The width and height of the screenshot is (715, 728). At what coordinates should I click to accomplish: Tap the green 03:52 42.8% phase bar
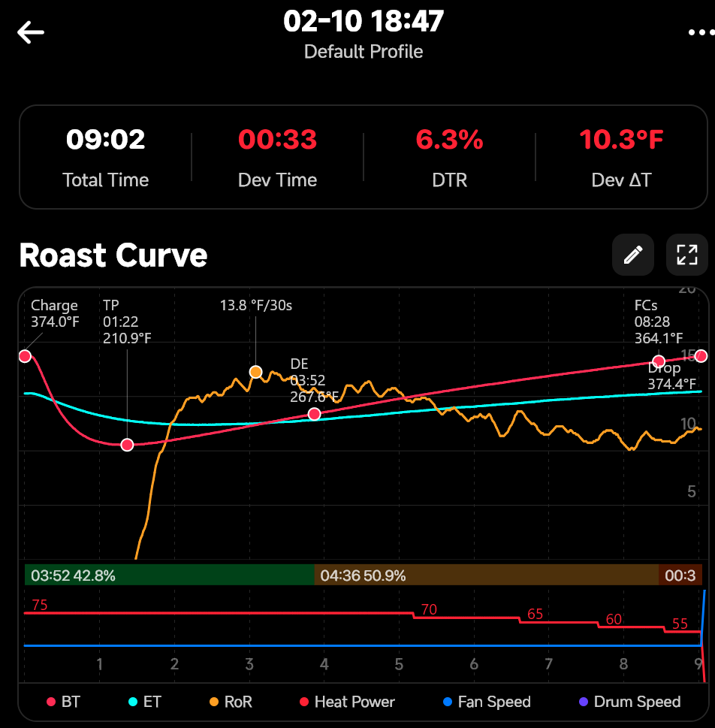169,575
